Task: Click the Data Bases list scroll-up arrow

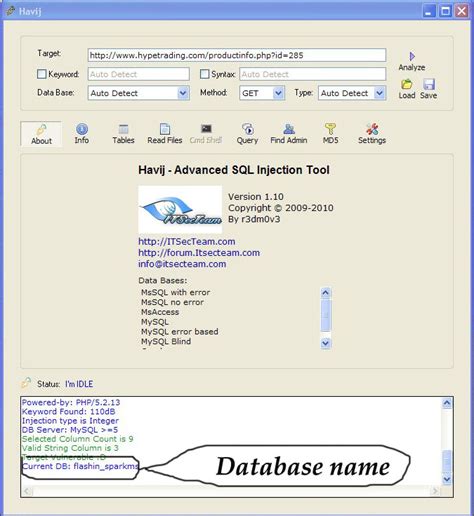Action: [326, 293]
